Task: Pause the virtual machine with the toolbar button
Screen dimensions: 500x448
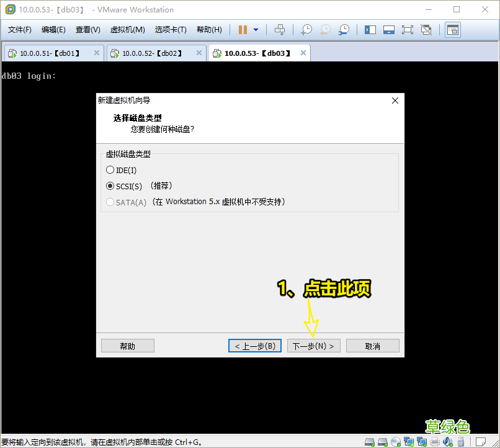Action: 243,30
